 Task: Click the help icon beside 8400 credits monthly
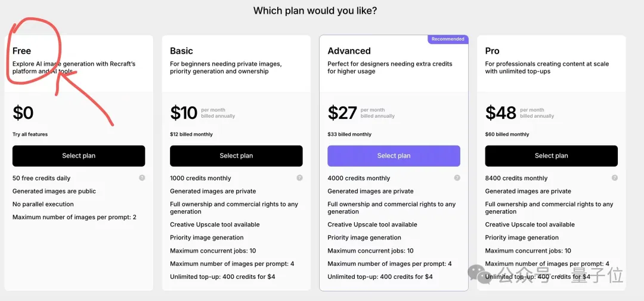click(x=614, y=178)
